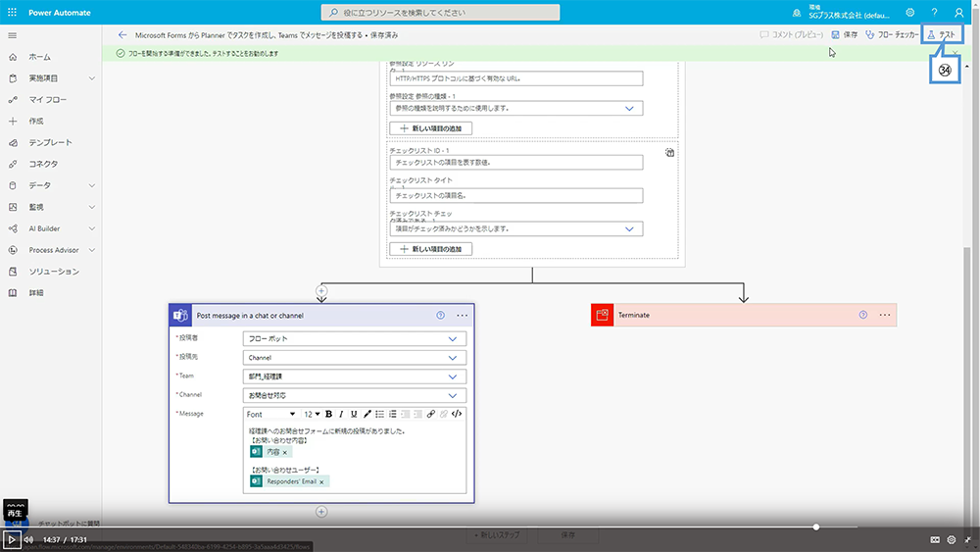980x552 pixels.
Task: Collapse the left navigation hamburger menu
Action: [12, 35]
